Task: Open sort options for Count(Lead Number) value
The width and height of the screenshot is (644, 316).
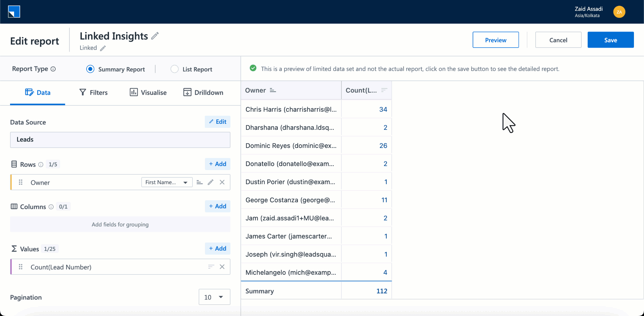Action: (x=211, y=267)
